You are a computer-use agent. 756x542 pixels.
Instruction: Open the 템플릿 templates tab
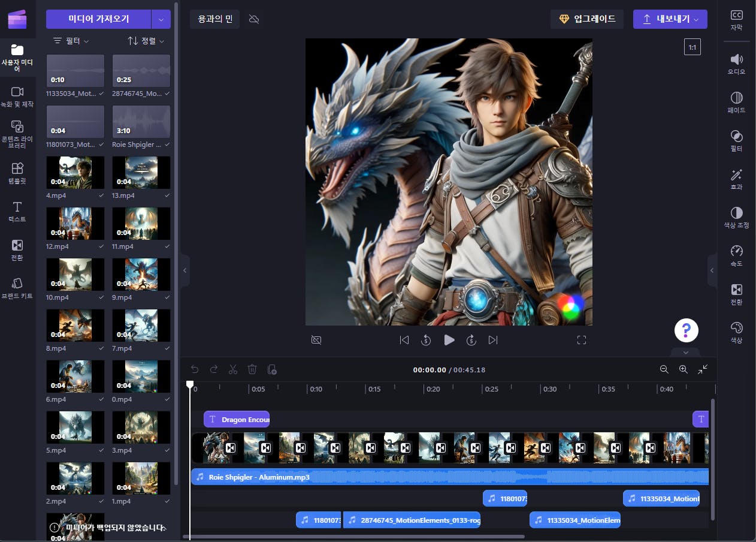point(17,173)
